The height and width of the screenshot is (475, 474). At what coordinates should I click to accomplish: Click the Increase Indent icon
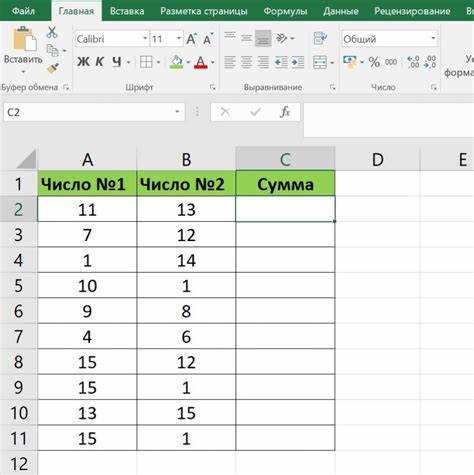tap(298, 62)
